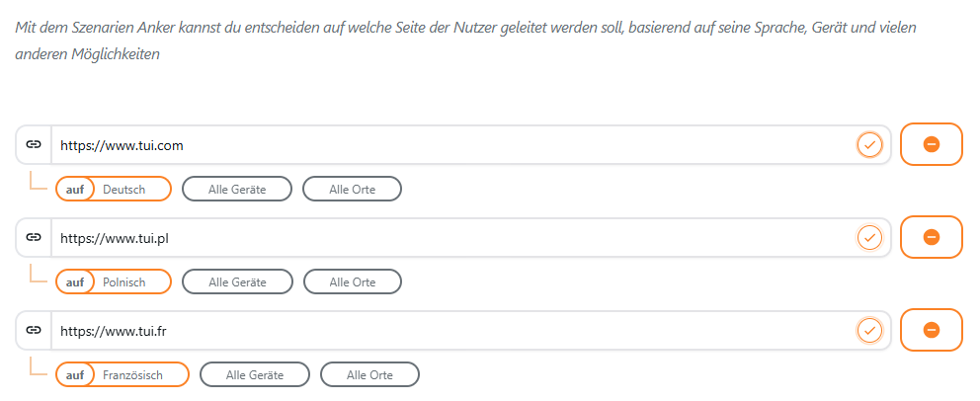This screenshot has height=401, width=980.
Task: Open the Französisch language selector
Action: [x=138, y=375]
